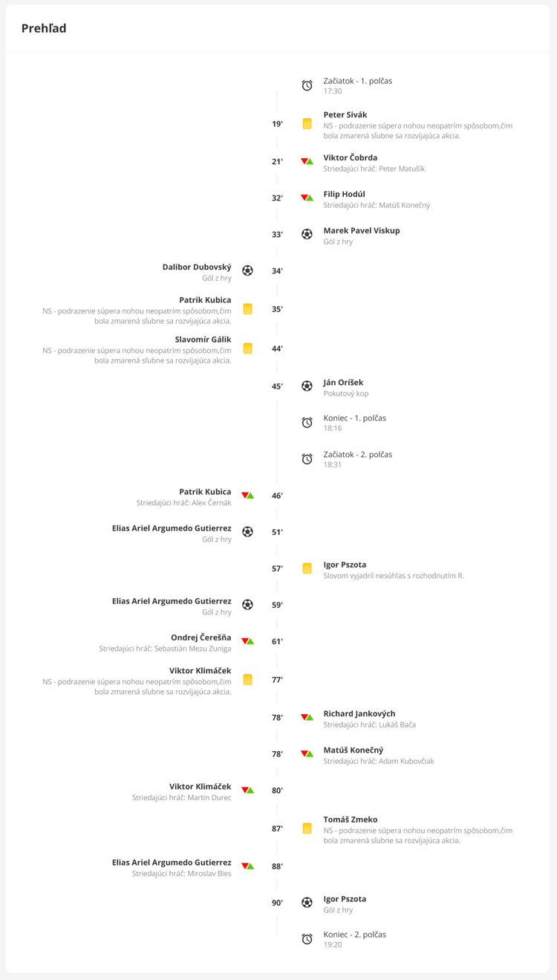Click Elias Ariel Argumedo Gutierrez at 51'
The height and width of the screenshot is (980, 557).
(172, 528)
